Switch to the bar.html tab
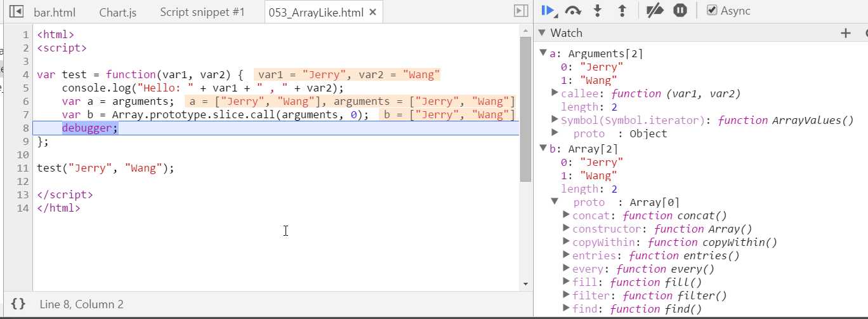Image resolution: width=868 pixels, height=319 pixels. point(55,12)
